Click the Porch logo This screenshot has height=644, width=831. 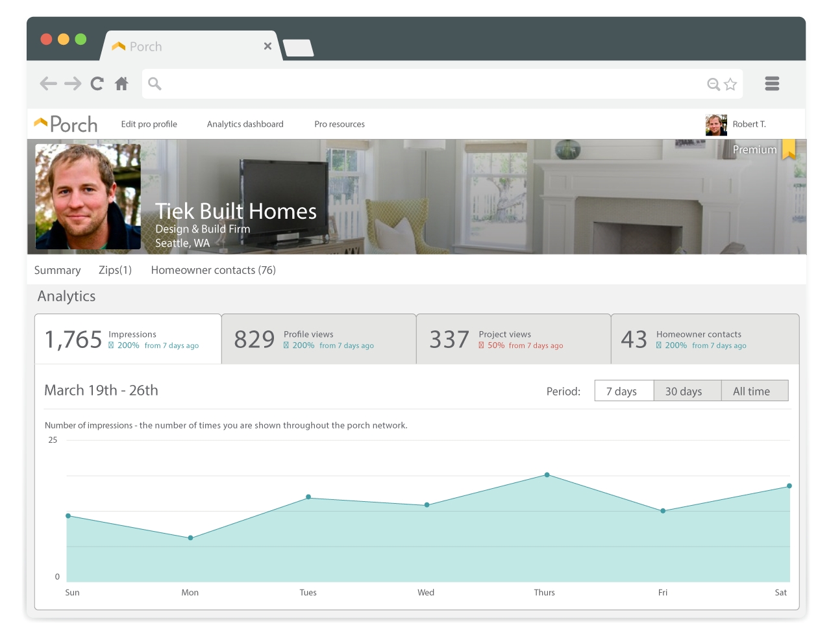click(x=66, y=124)
